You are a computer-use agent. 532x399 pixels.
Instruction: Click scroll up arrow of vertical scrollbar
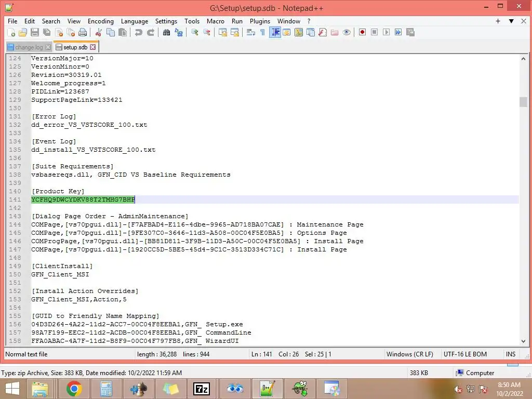point(523,59)
